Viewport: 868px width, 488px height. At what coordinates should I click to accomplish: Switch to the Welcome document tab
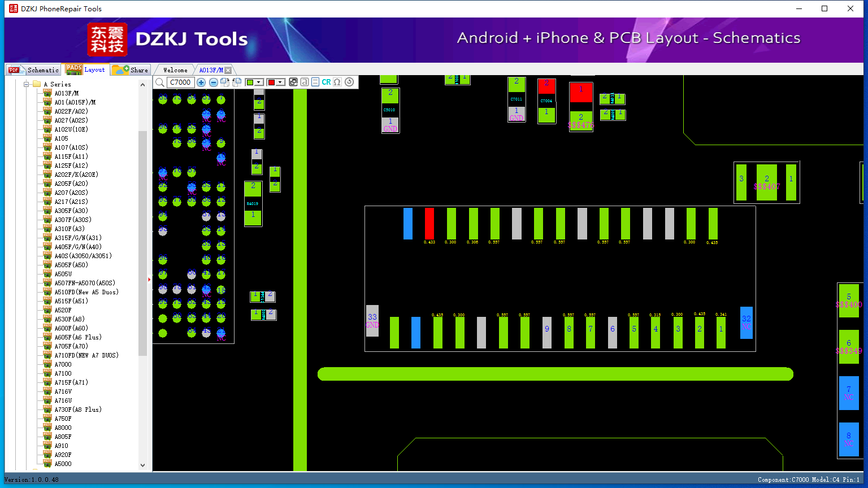pyautogui.click(x=175, y=70)
